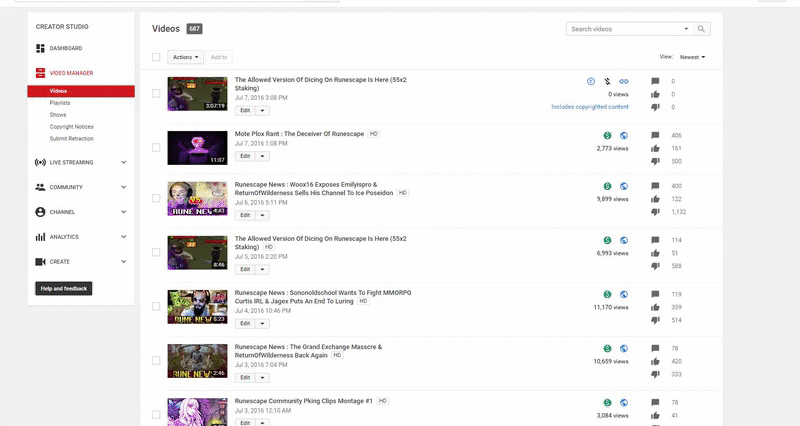Click comments icon for Mote Plox Rant
Image resolution: width=800 pixels, height=426 pixels.
click(x=656, y=135)
